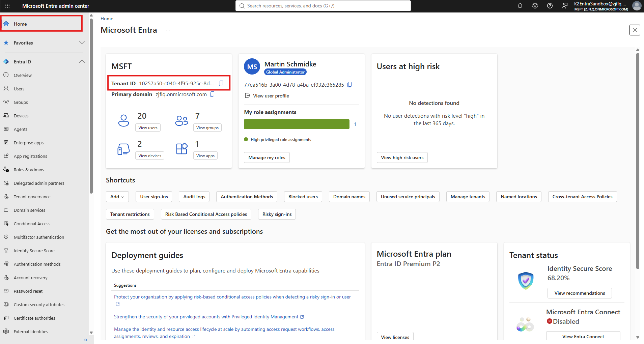Open the app launcher waffle icon
This screenshot has height=344, width=644.
coord(7,6)
